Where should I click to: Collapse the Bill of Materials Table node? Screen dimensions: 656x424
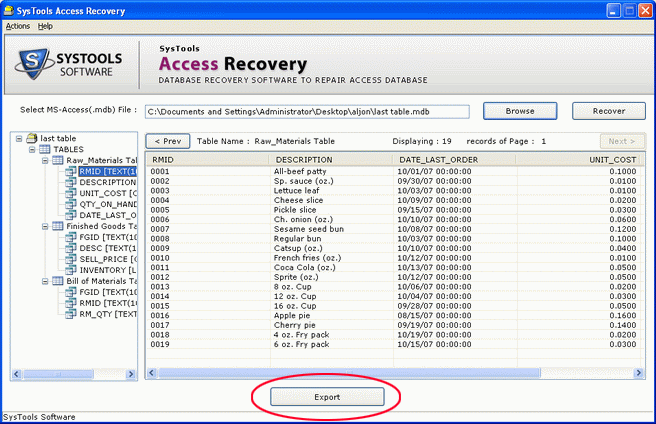pos(45,281)
